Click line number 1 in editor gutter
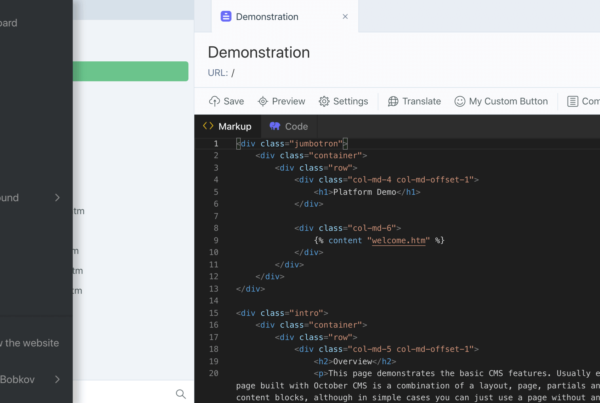 216,144
